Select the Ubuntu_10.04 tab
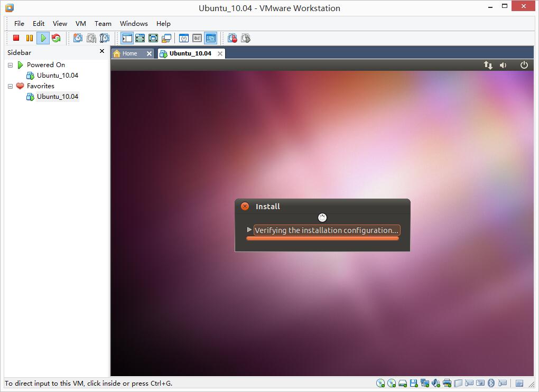The height and width of the screenshot is (392, 539). 190,53
